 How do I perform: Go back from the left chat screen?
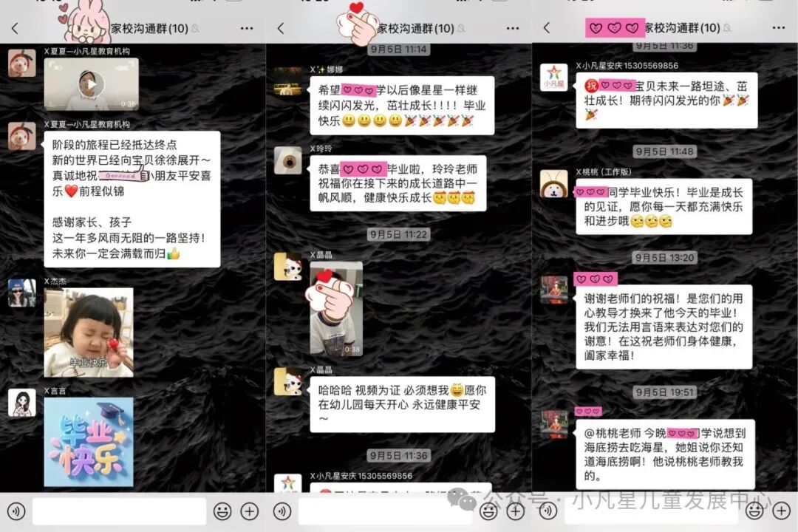15,28
